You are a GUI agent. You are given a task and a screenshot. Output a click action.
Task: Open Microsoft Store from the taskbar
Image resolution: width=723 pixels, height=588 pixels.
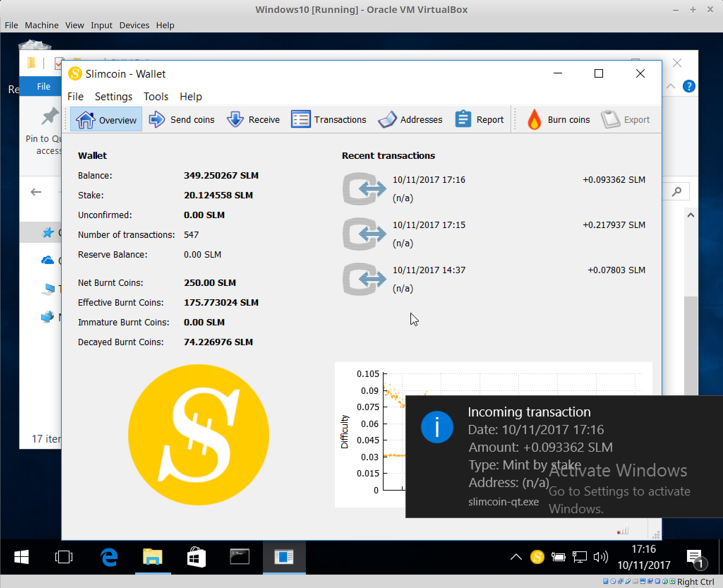tap(196, 557)
